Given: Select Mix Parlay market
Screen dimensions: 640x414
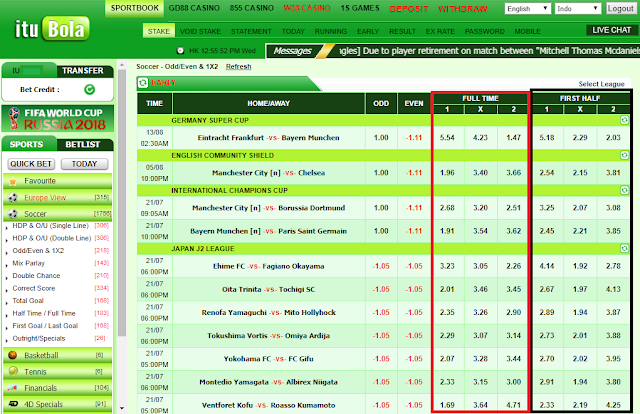Looking at the screenshot, I should pyautogui.click(x=29, y=263).
